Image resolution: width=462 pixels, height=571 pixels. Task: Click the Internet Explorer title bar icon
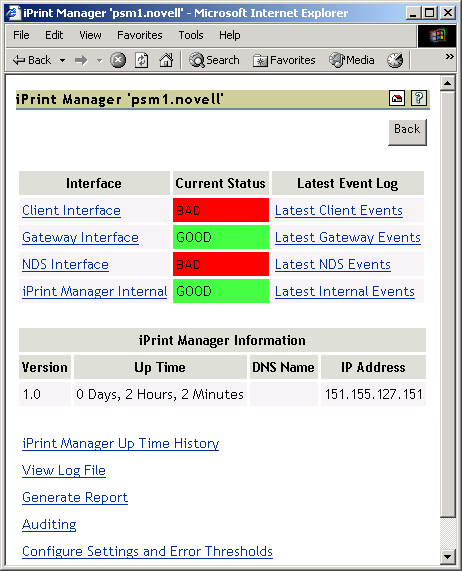click(13, 13)
